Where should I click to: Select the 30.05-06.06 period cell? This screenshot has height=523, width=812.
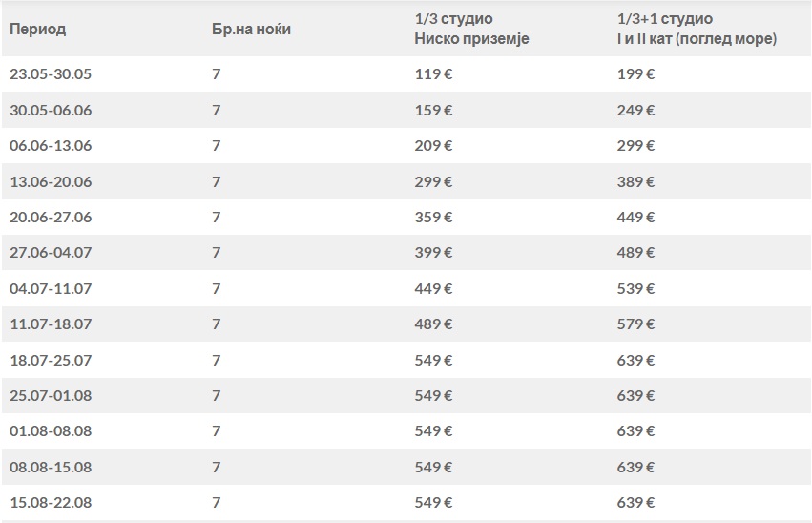[x=51, y=110]
